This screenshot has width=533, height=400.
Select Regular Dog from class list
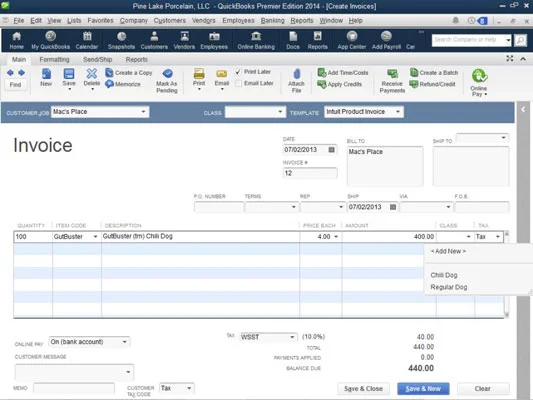point(449,288)
